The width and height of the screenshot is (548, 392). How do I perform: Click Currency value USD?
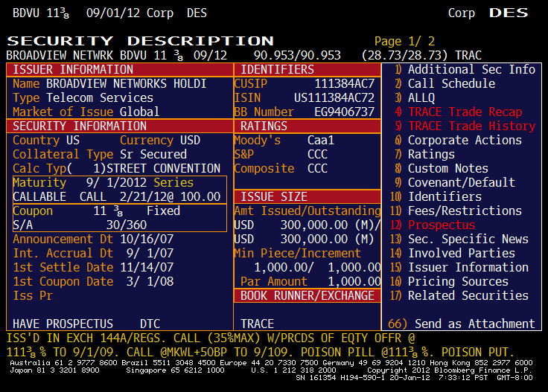[190, 141]
